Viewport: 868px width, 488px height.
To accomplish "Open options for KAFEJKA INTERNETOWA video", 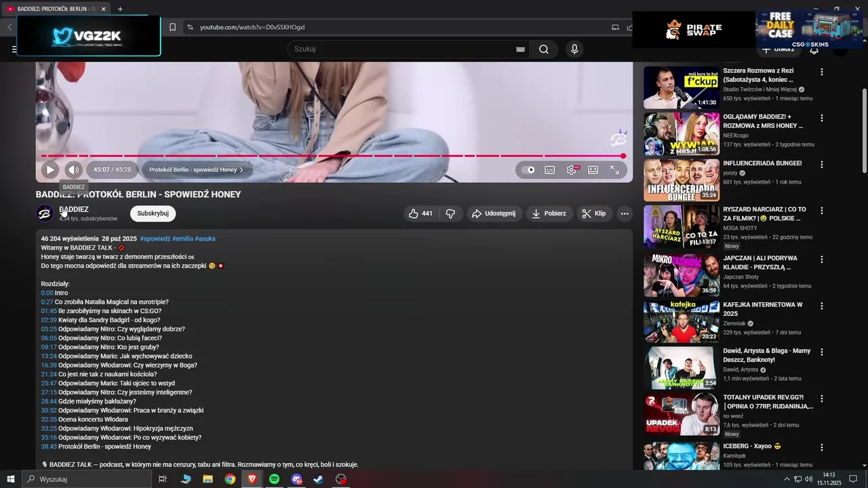I will 822,306.
